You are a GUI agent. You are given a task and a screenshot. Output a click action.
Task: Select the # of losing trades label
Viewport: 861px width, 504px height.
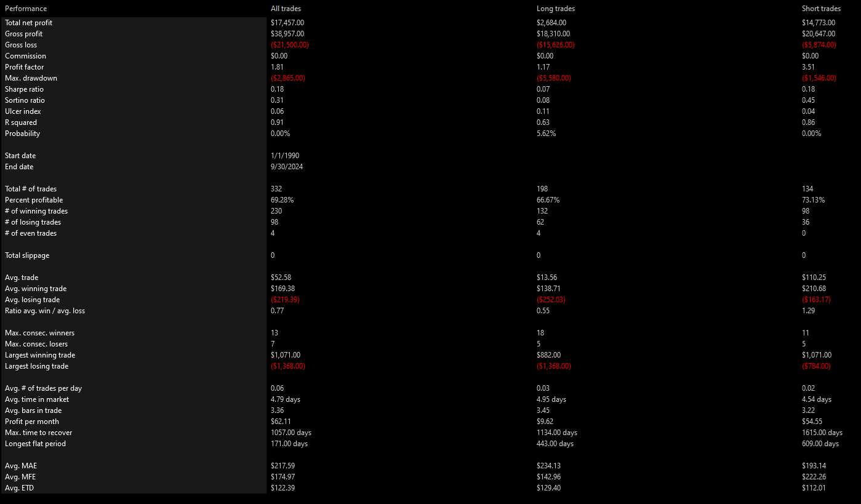pos(33,222)
